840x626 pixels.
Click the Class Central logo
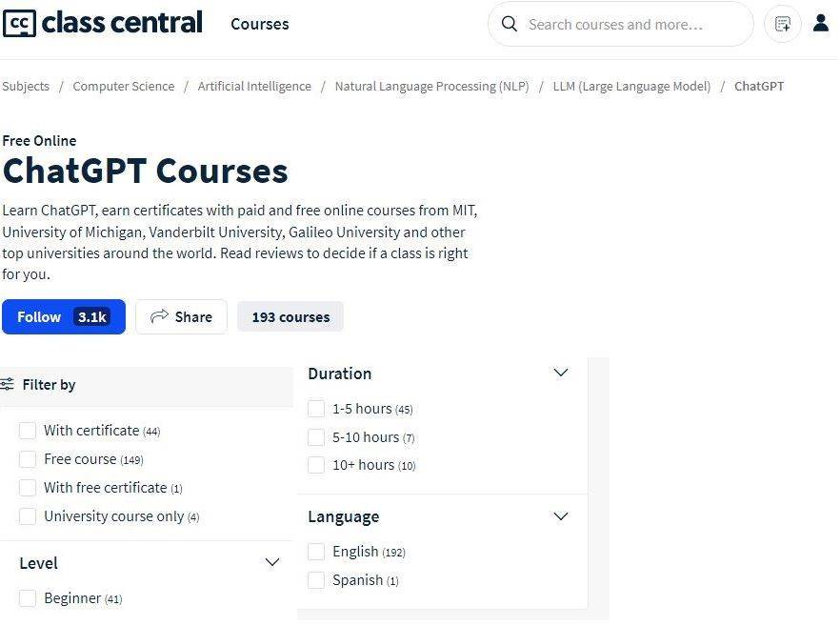coord(102,23)
